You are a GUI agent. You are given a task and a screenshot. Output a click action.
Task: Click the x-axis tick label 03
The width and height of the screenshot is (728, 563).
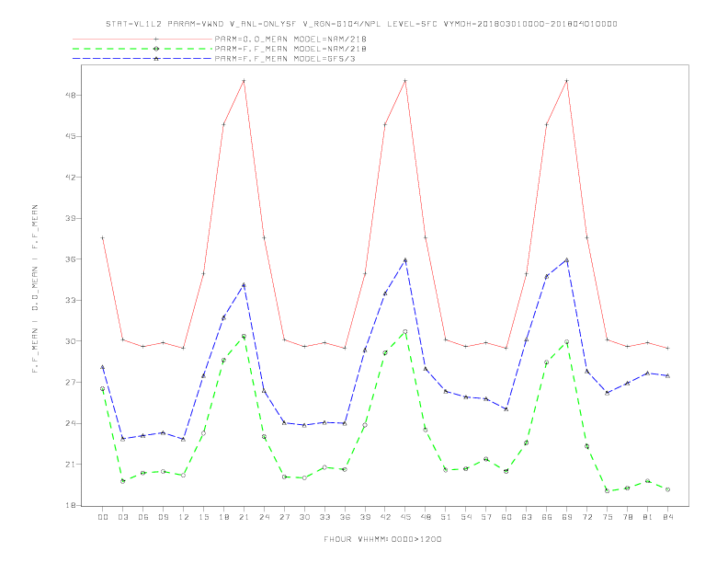[122, 517]
